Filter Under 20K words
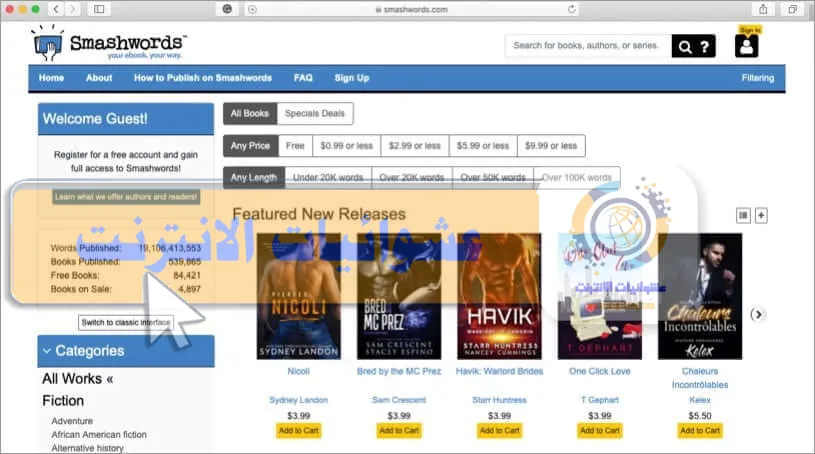The height and width of the screenshot is (454, 815). pos(328,177)
